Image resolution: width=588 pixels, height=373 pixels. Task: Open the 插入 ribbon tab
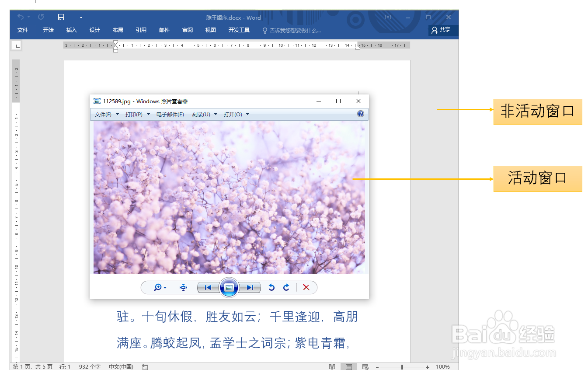tap(71, 30)
